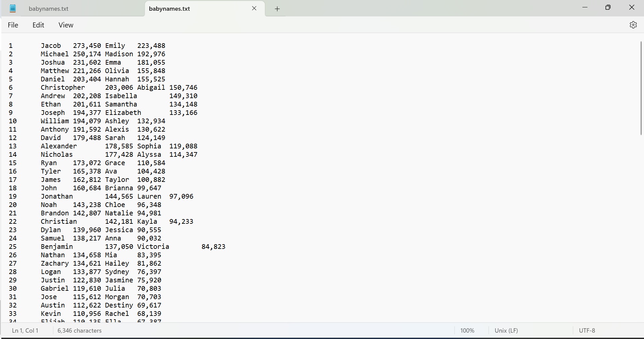This screenshot has width=644, height=339.
Task: Open Notepad settings gear
Action: click(633, 25)
